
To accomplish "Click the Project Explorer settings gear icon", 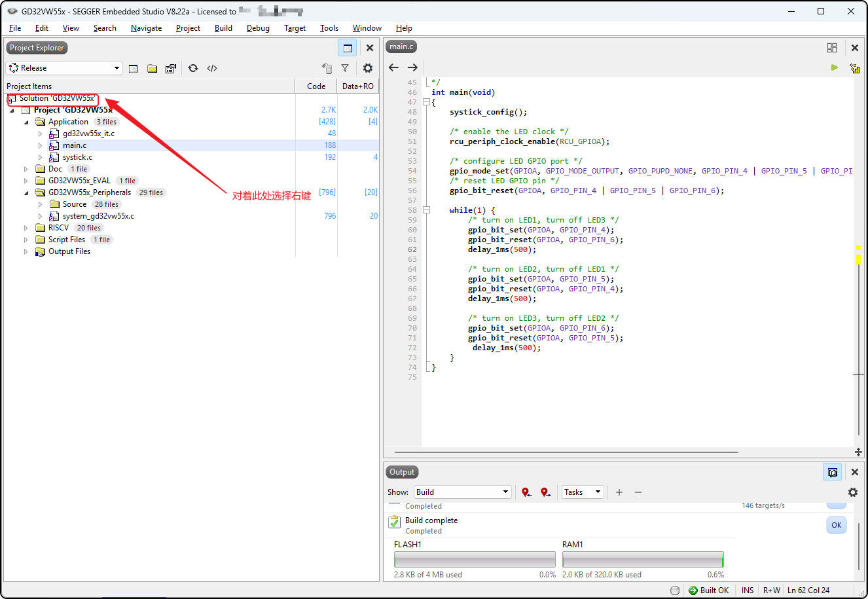I will coord(368,68).
